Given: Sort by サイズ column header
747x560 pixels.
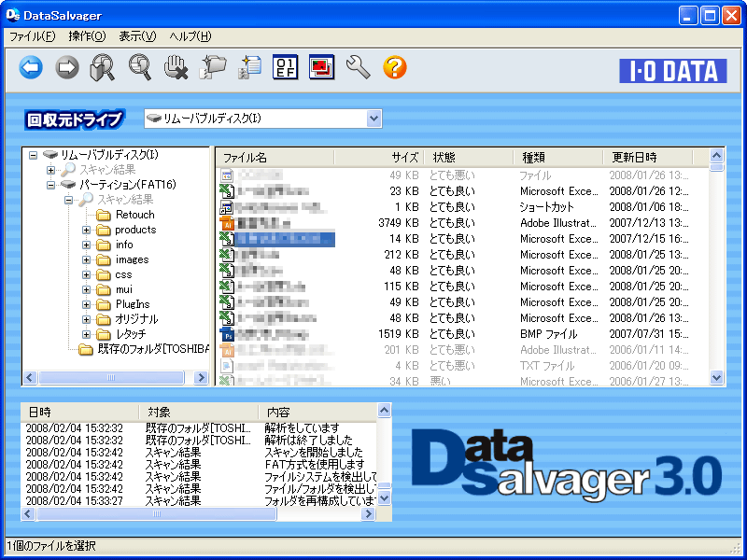Looking at the screenshot, I should tap(379, 157).
